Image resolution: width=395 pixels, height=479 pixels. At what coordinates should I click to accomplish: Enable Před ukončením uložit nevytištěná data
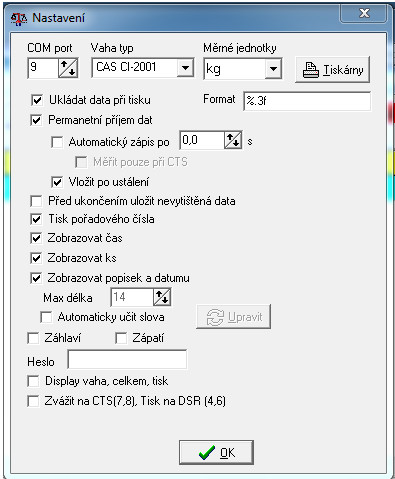36,201
